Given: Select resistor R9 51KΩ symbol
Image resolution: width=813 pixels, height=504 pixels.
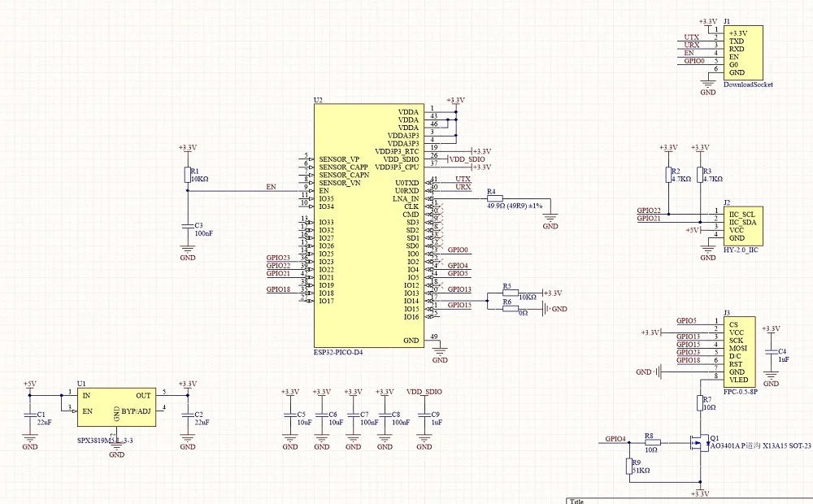Looking at the screenshot, I should pyautogui.click(x=630, y=466).
